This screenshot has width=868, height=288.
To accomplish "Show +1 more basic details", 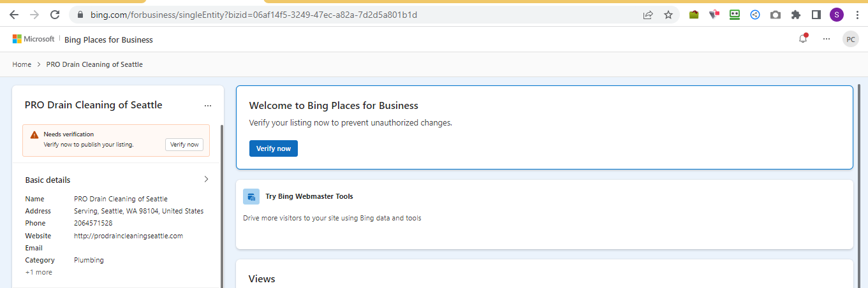I will 39,272.
